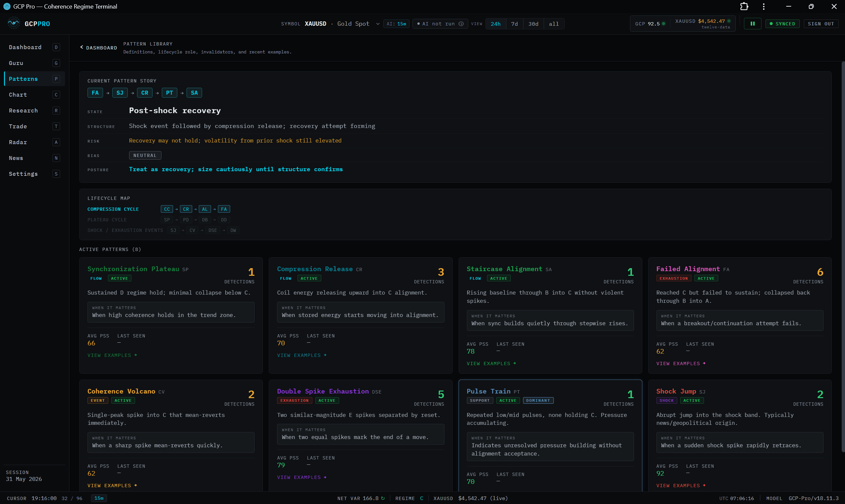This screenshot has height=504, width=845.
Task: Open the AI 15m interval selector
Action: pos(396,24)
